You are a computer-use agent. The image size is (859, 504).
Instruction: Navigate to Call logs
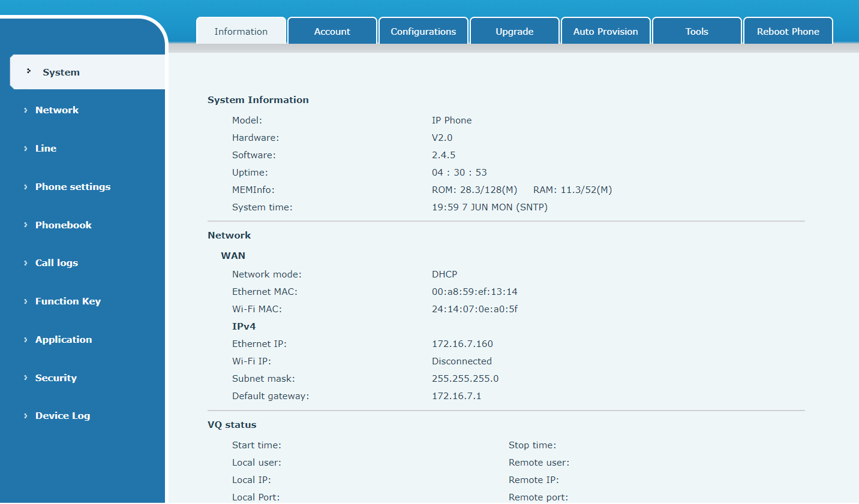56,262
